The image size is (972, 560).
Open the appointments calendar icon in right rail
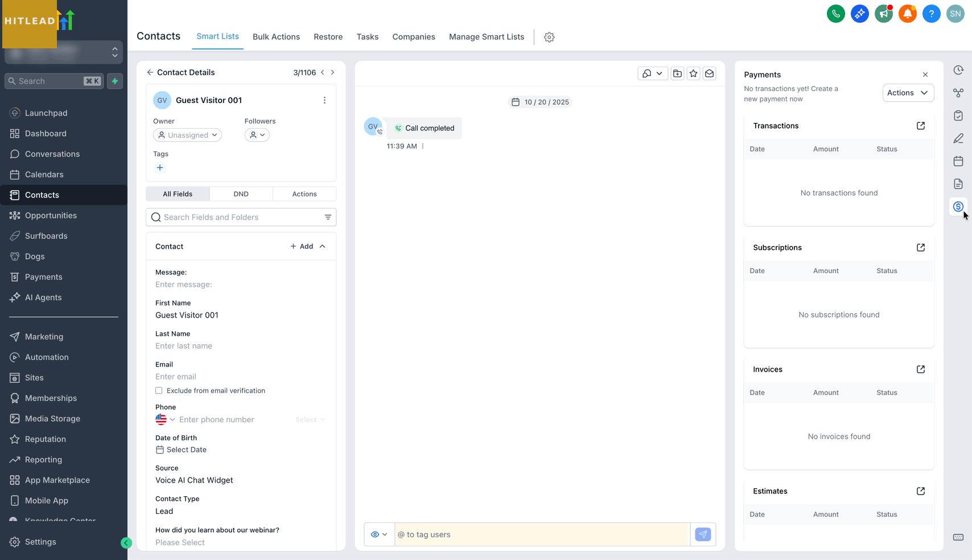pyautogui.click(x=958, y=161)
